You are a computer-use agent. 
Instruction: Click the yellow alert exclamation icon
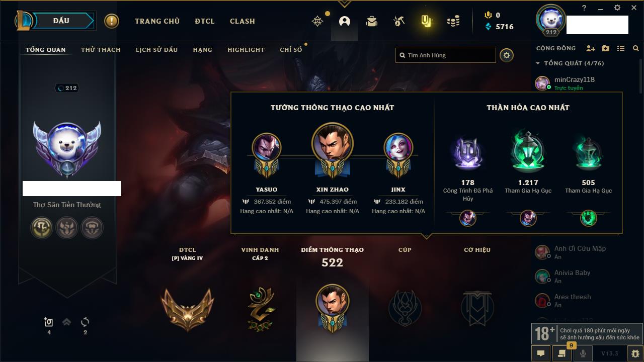[112, 21]
